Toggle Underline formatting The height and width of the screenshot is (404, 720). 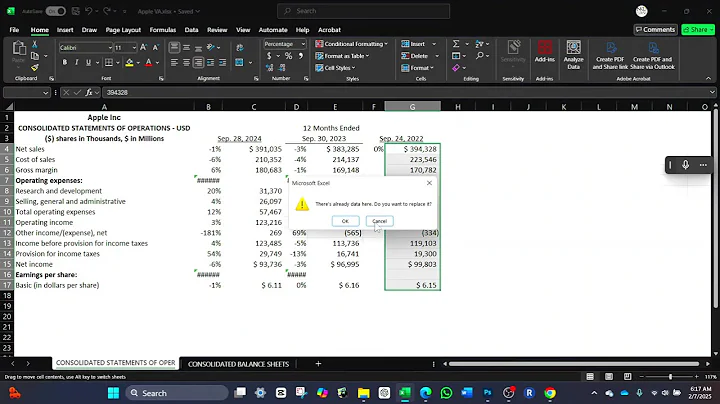pos(88,62)
